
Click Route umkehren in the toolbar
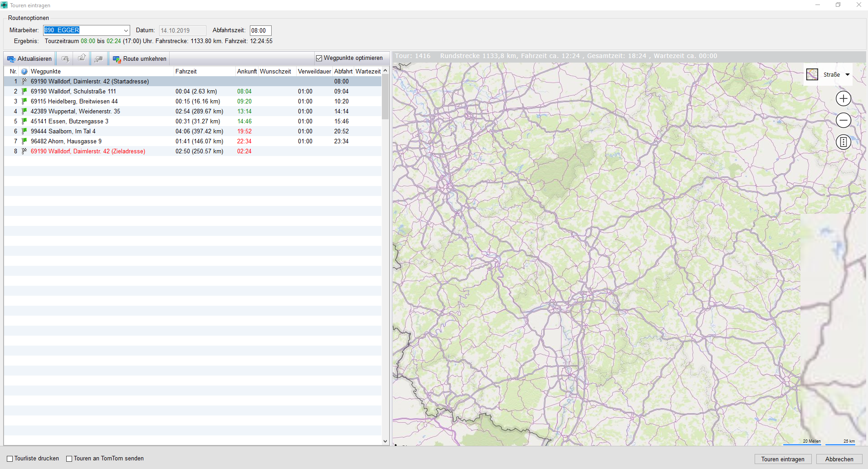[x=140, y=59]
